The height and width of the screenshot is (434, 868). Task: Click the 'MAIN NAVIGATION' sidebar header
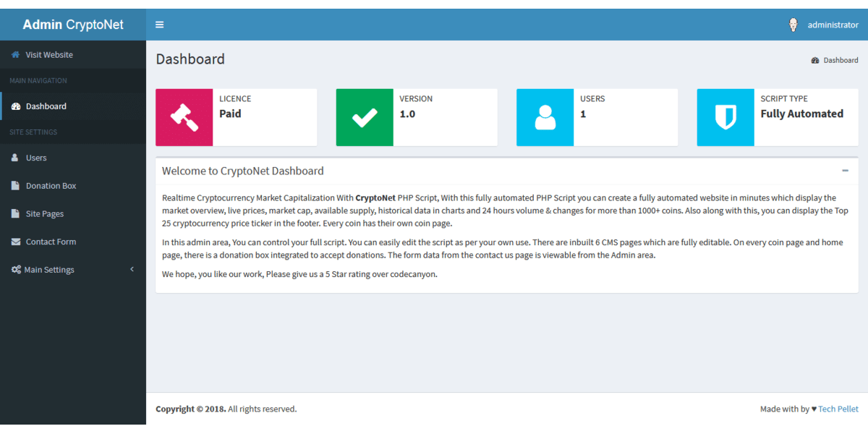coord(38,81)
